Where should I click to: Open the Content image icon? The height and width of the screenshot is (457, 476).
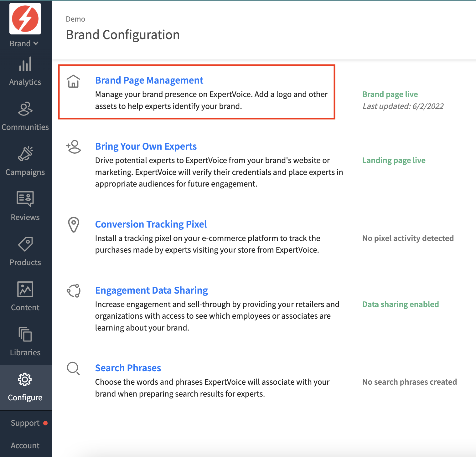tap(25, 289)
